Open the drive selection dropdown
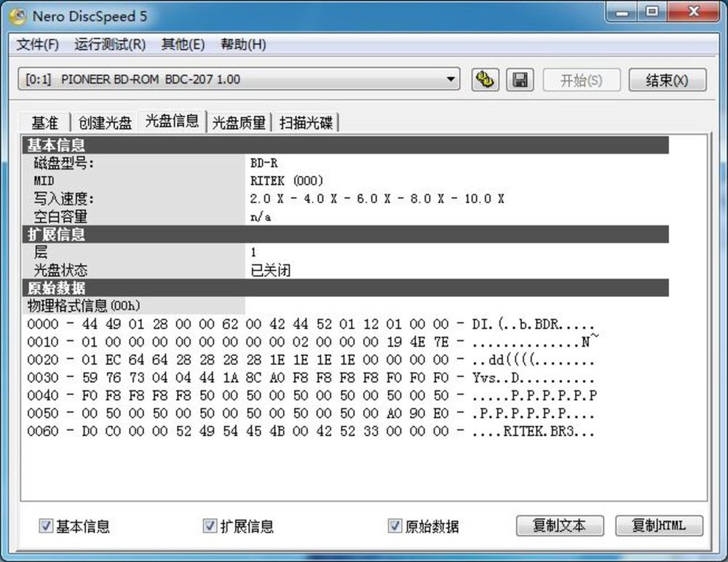Viewport: 728px width, 562px height. 239,79
